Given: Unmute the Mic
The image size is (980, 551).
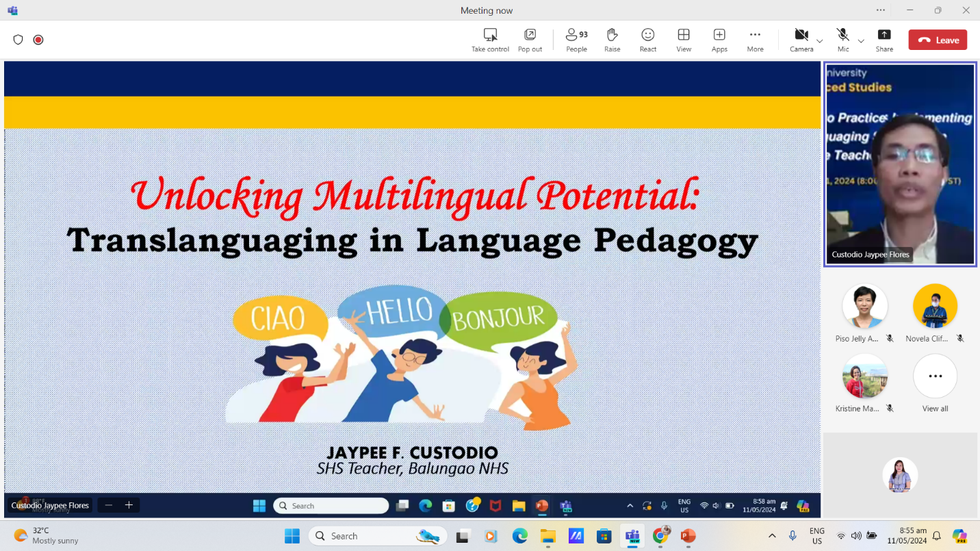Looking at the screenshot, I should [x=843, y=35].
